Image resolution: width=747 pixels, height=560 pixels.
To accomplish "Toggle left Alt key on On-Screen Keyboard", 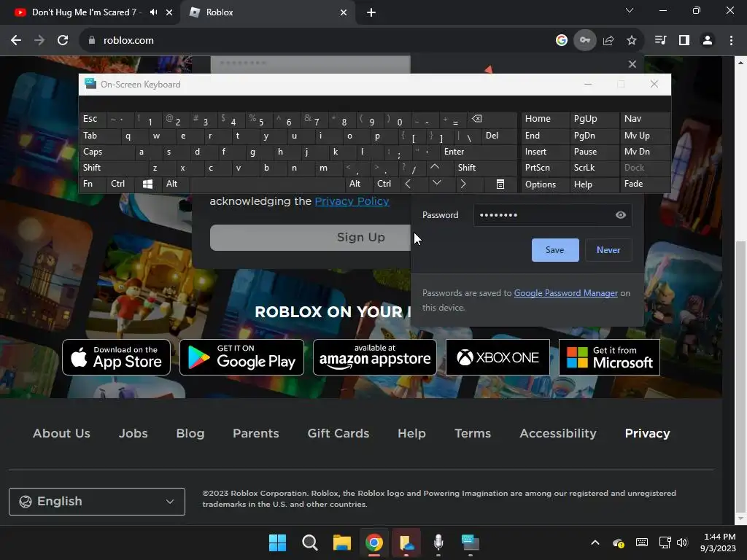I will coord(175,184).
